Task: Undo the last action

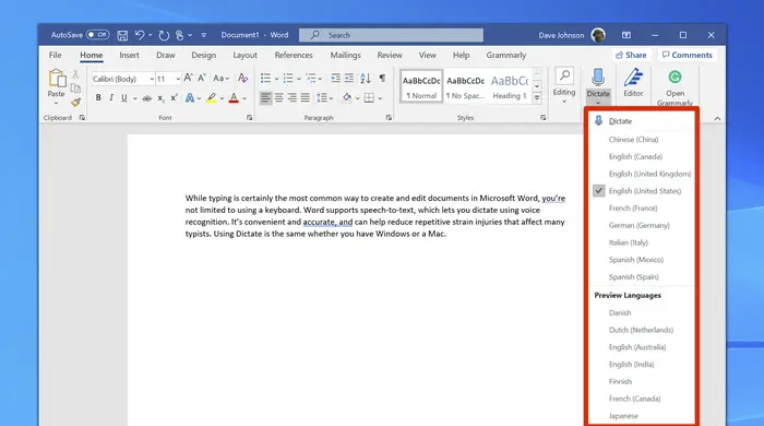Action: tap(140, 35)
